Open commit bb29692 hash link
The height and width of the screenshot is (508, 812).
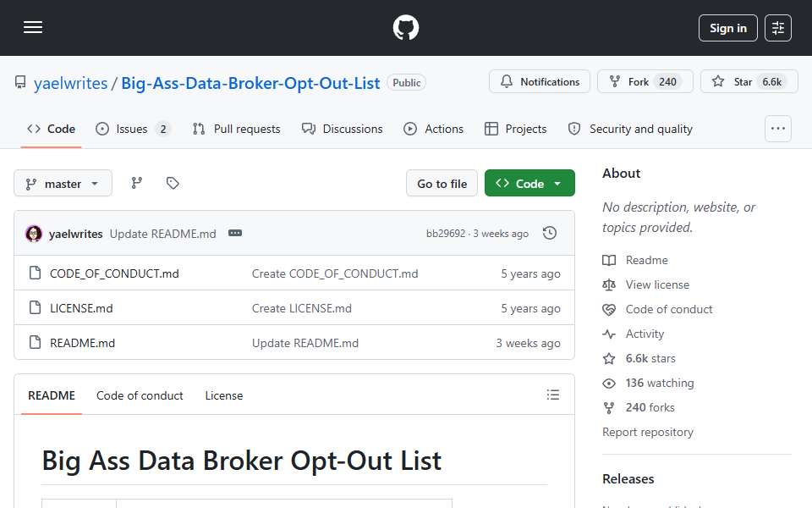pyautogui.click(x=446, y=234)
